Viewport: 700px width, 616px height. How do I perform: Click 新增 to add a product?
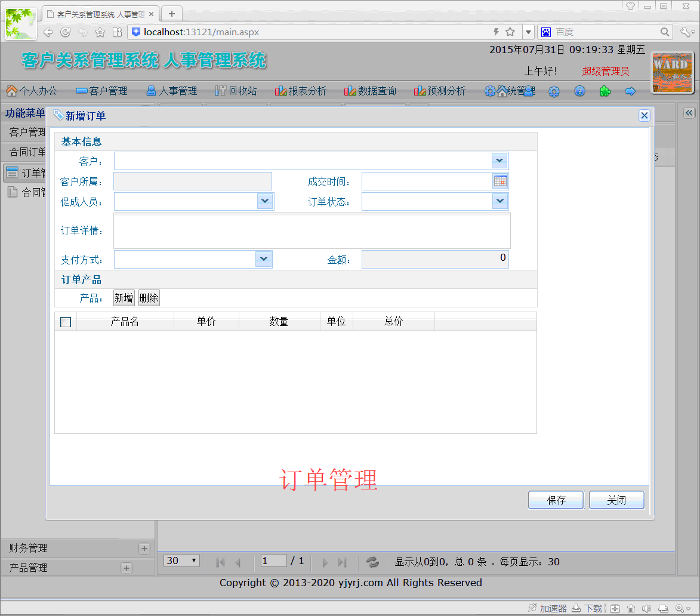(124, 298)
